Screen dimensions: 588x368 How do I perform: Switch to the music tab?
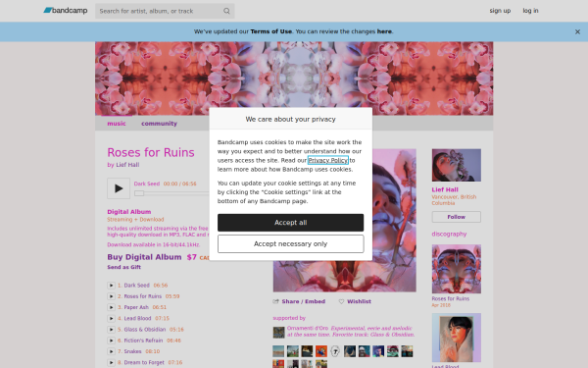pyautogui.click(x=117, y=124)
